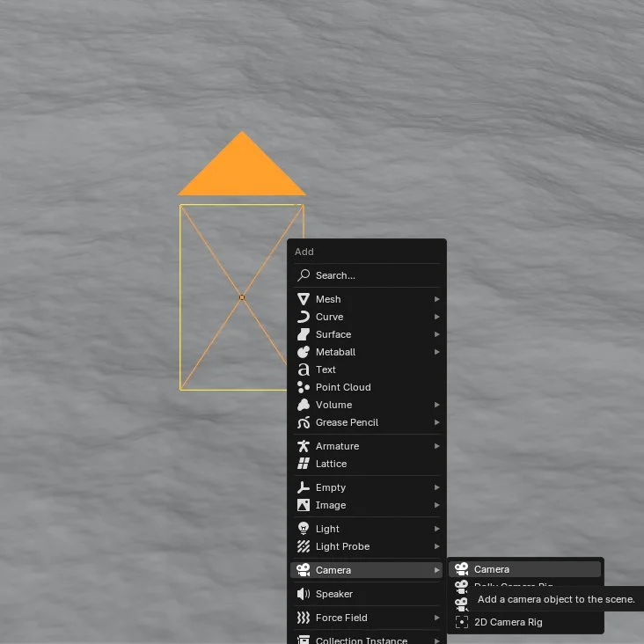Click the Grease Pencil icon
The image size is (644, 644).
pos(304,422)
